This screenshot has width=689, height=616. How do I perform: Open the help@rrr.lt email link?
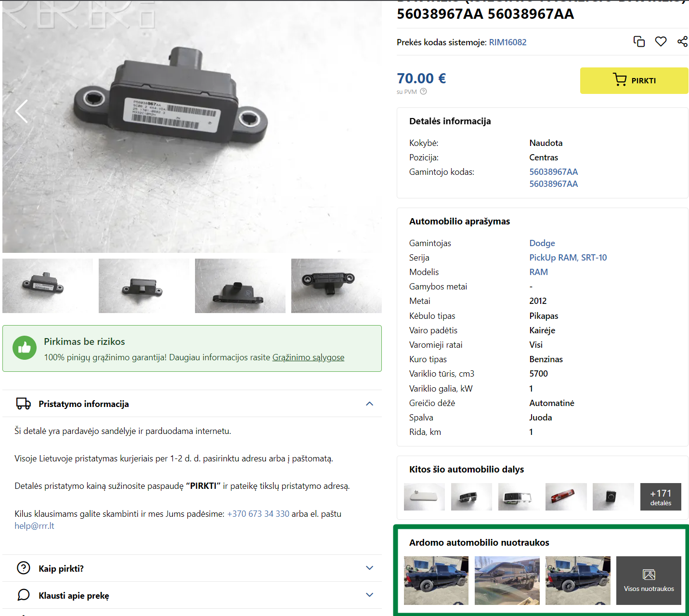pyautogui.click(x=34, y=526)
